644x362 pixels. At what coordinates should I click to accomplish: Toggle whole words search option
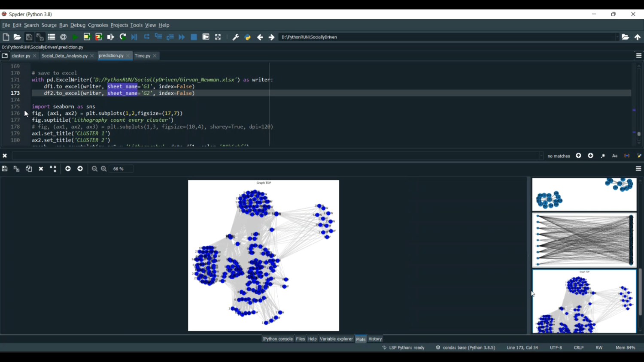627,156
